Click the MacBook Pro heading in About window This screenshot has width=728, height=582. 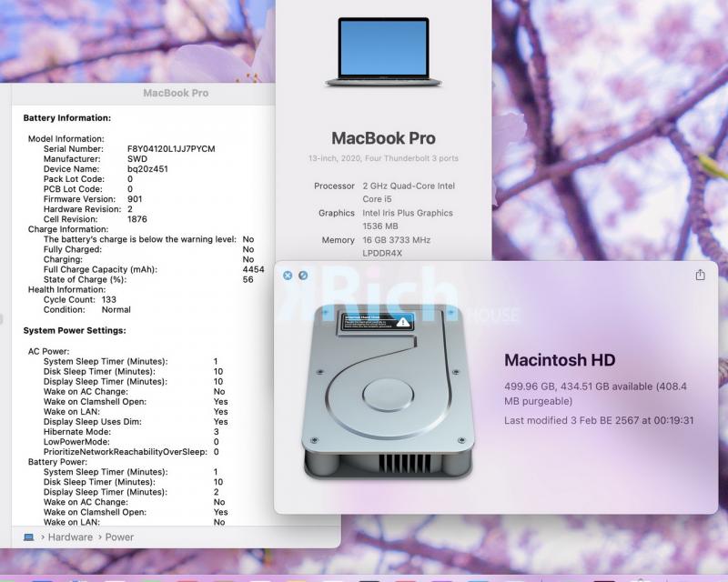click(383, 138)
